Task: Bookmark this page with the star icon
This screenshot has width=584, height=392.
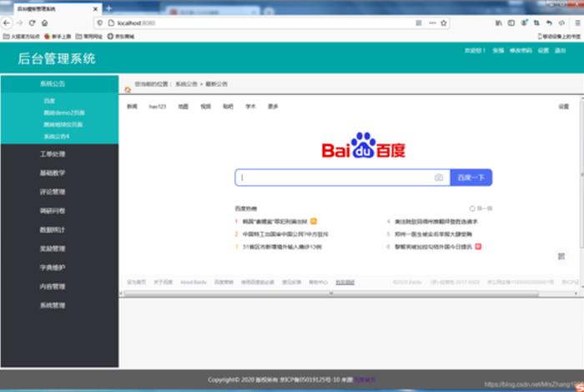Action: (444, 23)
